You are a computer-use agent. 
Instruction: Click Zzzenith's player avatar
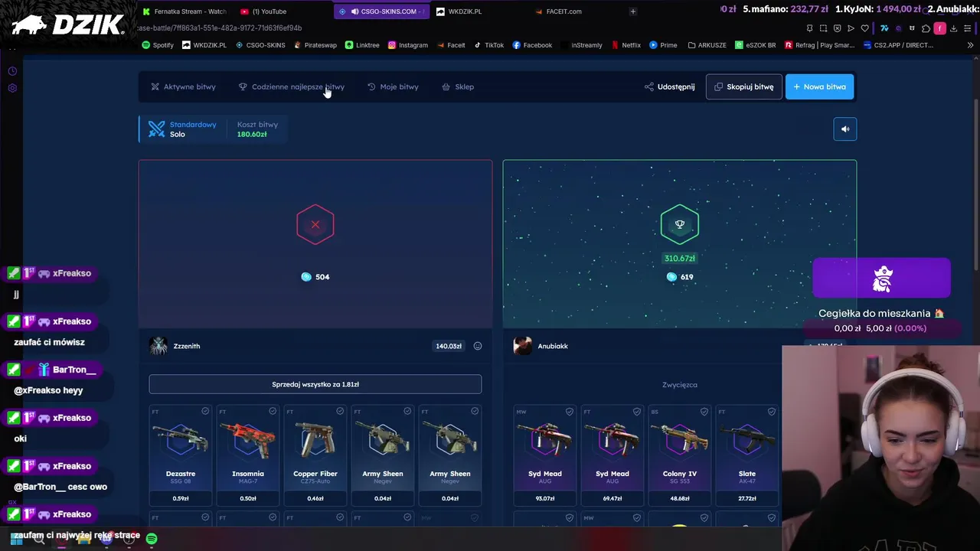pyautogui.click(x=158, y=346)
